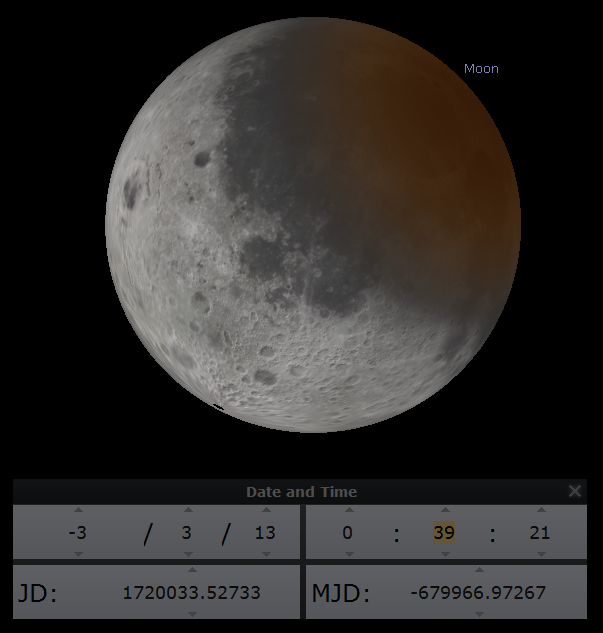Click the seconds field showing 21
Image resolution: width=603 pixels, height=633 pixels.
pyautogui.click(x=540, y=532)
